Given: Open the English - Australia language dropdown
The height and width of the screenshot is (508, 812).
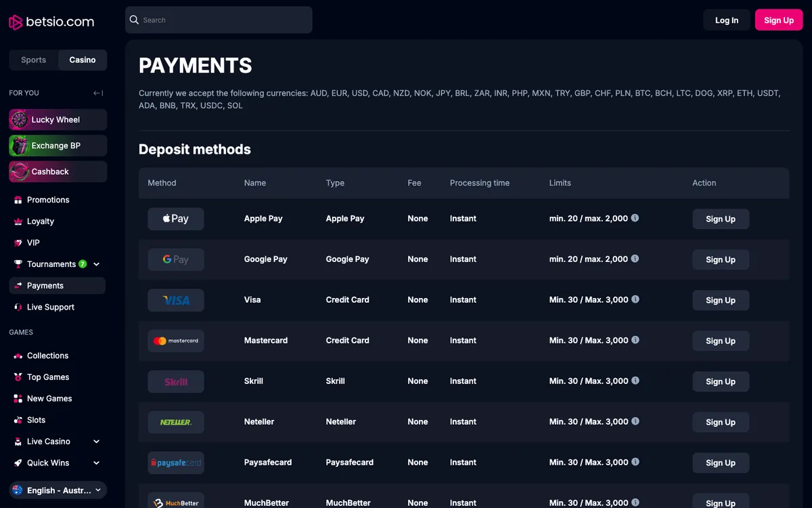Looking at the screenshot, I should click(x=58, y=490).
